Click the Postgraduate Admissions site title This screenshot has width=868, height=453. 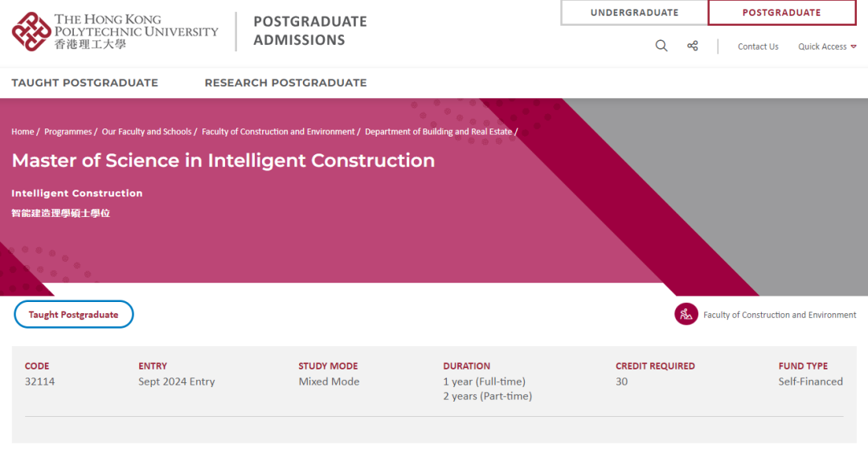pyautogui.click(x=310, y=31)
